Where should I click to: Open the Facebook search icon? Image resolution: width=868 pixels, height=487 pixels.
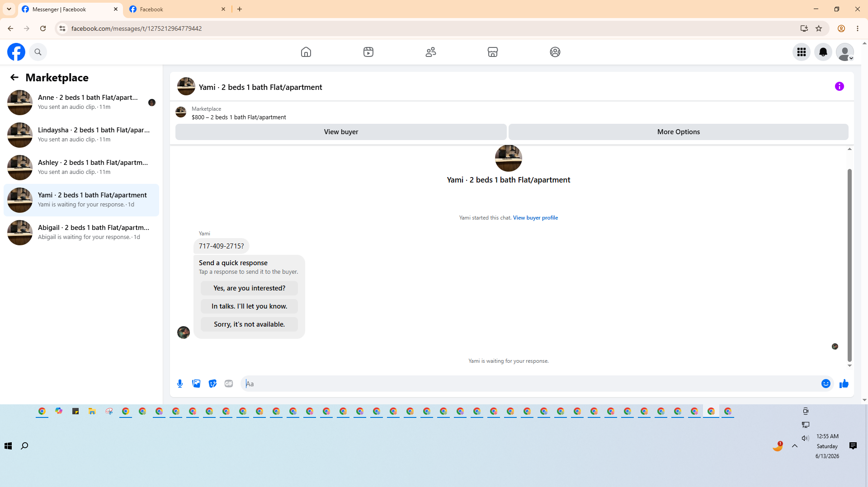pyautogui.click(x=38, y=52)
